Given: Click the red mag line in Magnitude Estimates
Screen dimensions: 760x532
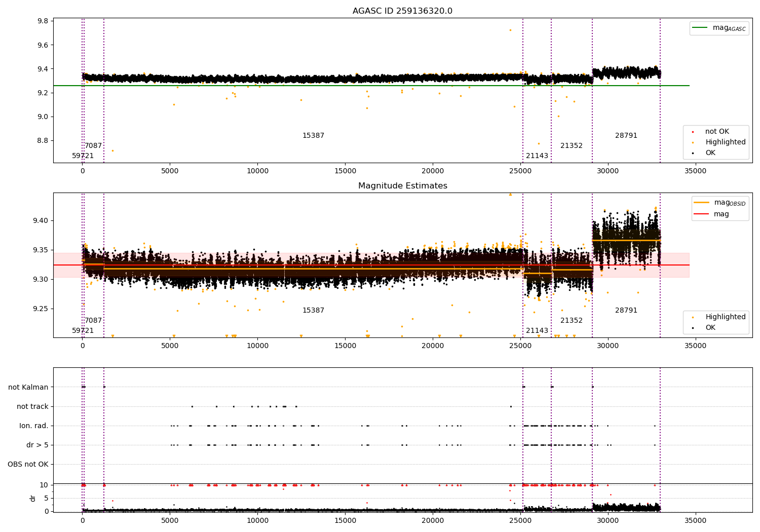Looking at the screenshot, I should [x=371, y=265].
